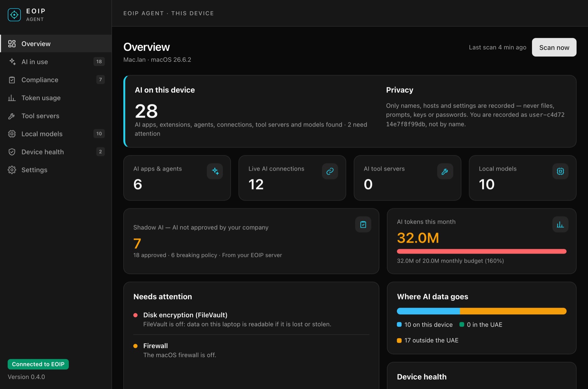Viewport: 588px width, 389px height.
Task: Open Tool servers in sidebar
Action: [x=56, y=116]
